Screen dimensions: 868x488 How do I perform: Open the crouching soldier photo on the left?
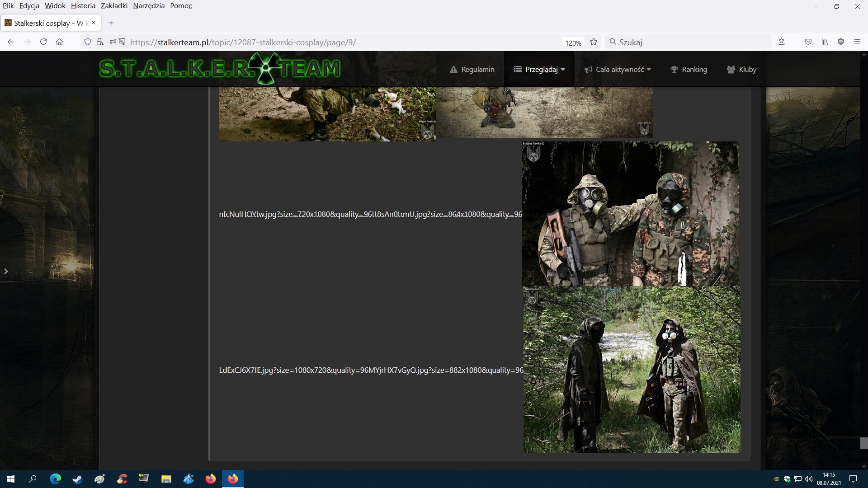328,114
